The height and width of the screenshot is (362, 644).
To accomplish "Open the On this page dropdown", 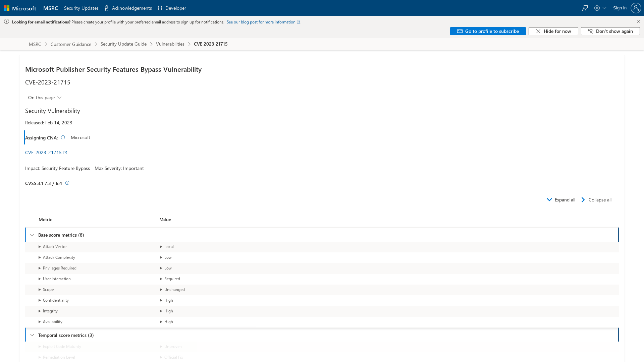I will coord(45,98).
